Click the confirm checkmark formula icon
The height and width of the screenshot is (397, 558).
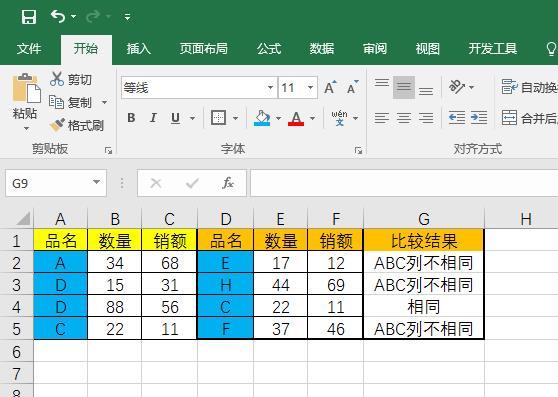[x=192, y=183]
